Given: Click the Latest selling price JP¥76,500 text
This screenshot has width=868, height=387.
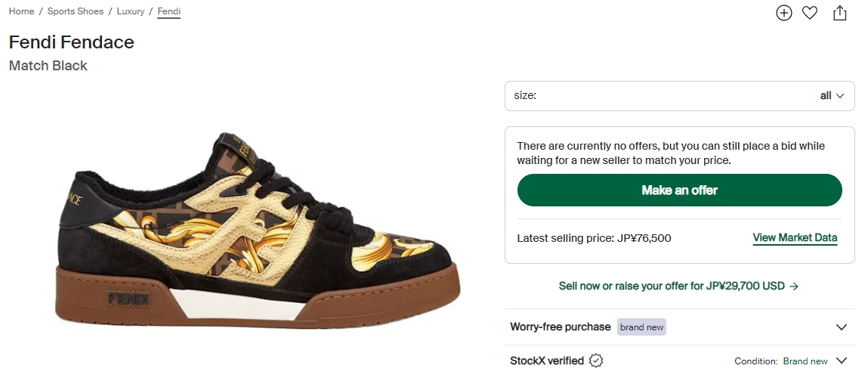Looking at the screenshot, I should point(594,238).
